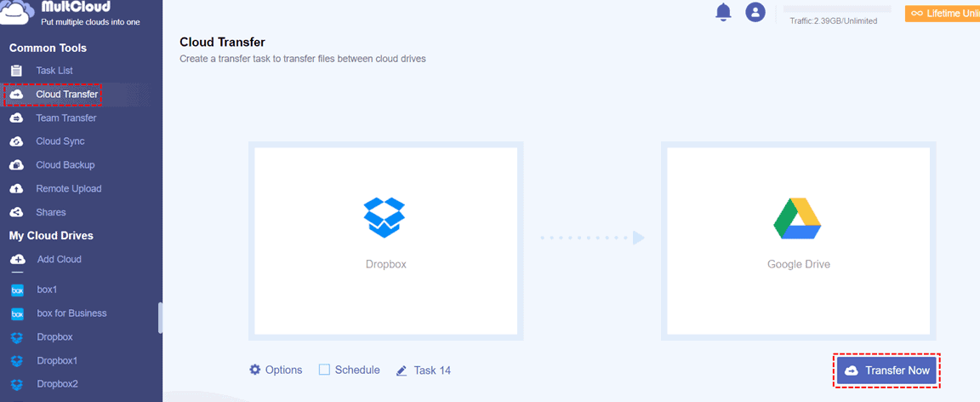
Task: Click the Shares cloud icon
Action: 17,212
